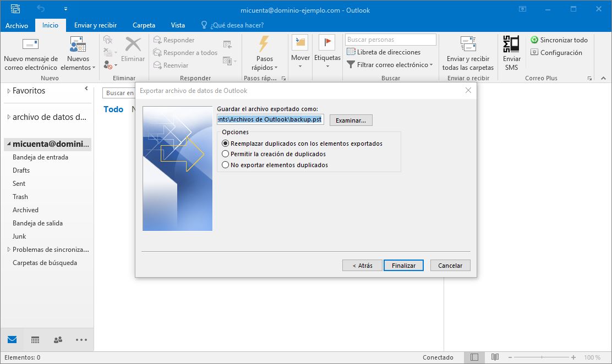Click Sincronizar todo
The height and width of the screenshot is (364, 612).
click(559, 40)
